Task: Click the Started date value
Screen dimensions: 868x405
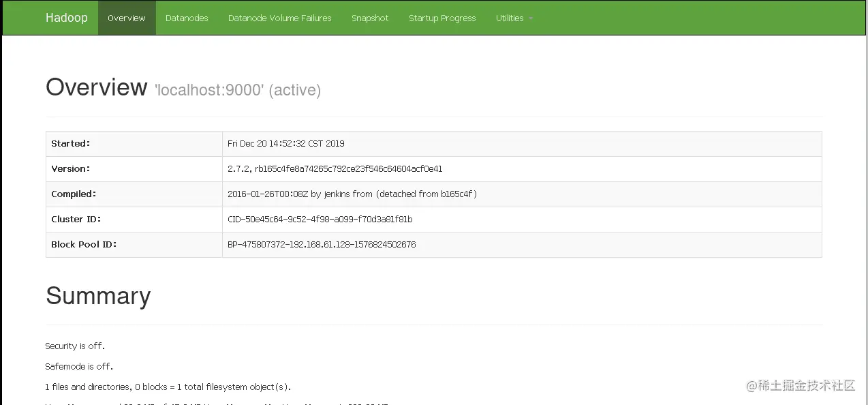Action: pos(286,144)
